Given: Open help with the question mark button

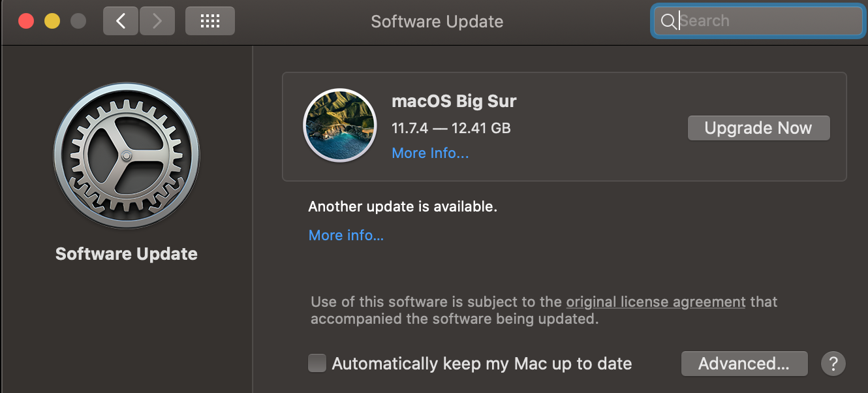Looking at the screenshot, I should coord(833,364).
